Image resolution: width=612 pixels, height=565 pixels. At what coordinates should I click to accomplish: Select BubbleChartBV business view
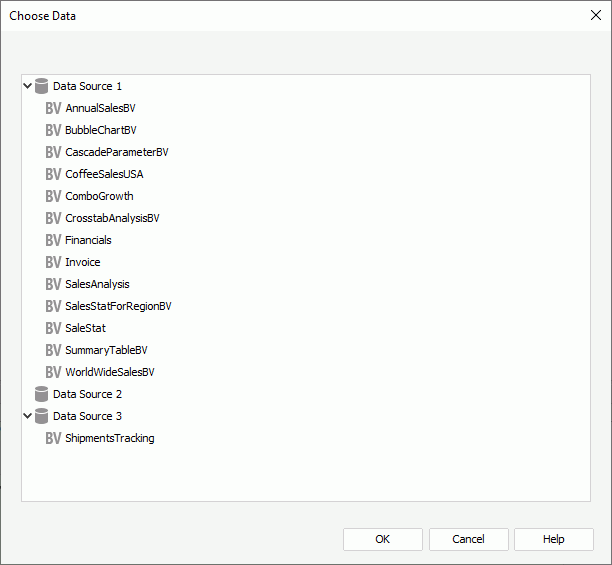pos(101,130)
